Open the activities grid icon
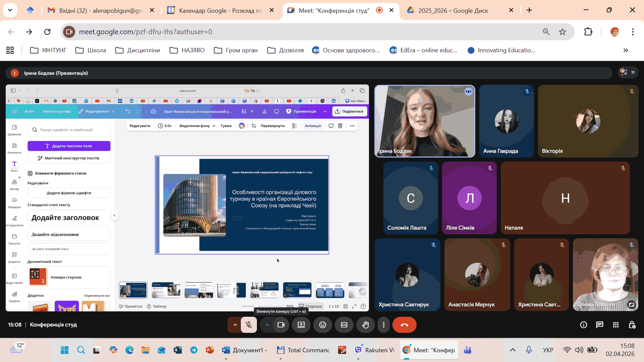The image size is (644, 362). point(616,325)
